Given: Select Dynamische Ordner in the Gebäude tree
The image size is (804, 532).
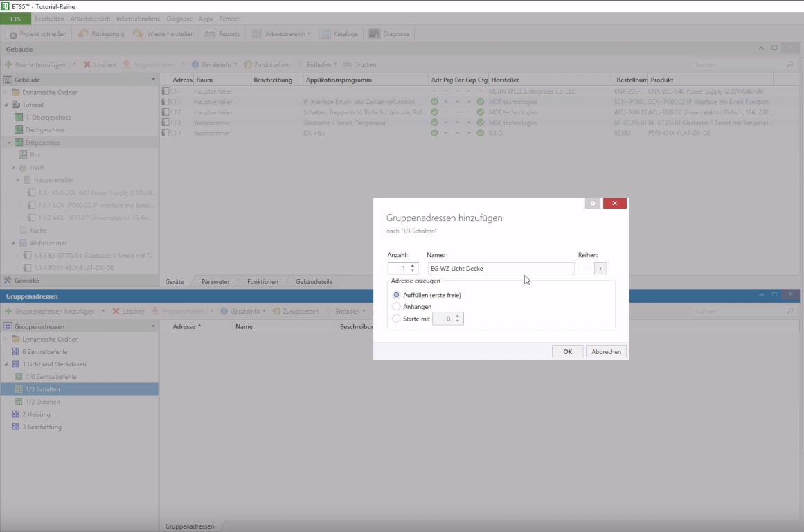Looking at the screenshot, I should 49,92.
